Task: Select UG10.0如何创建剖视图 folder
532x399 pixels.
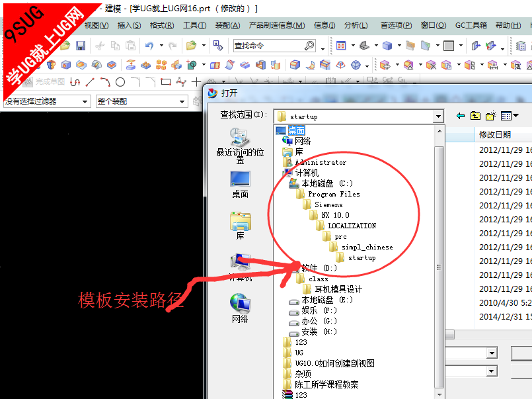Action: point(334,363)
